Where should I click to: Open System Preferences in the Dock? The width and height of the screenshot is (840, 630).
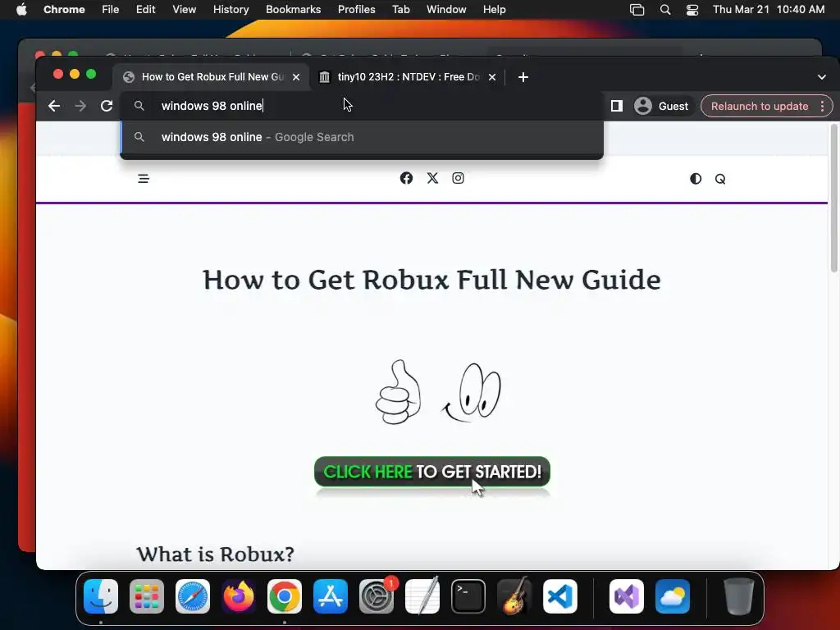(x=376, y=596)
